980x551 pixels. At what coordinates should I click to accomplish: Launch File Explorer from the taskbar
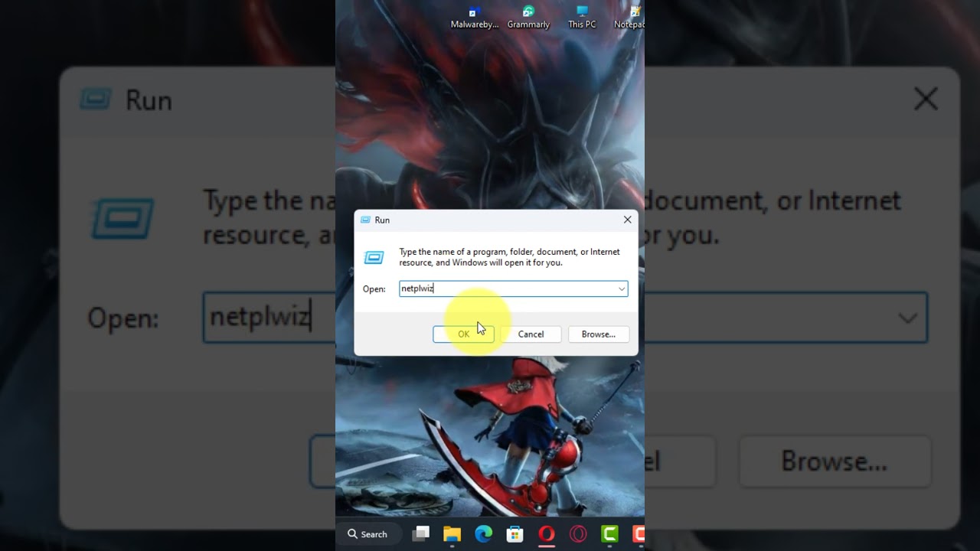[x=452, y=534]
